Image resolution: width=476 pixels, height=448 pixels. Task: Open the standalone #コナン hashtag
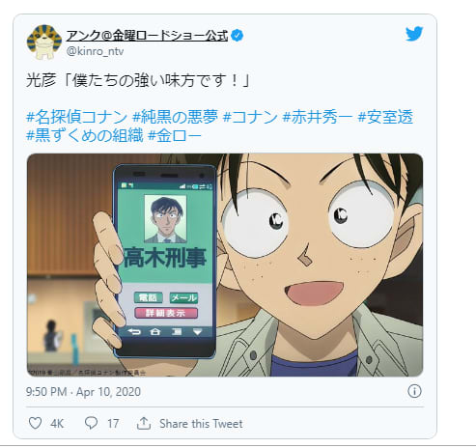250,117
